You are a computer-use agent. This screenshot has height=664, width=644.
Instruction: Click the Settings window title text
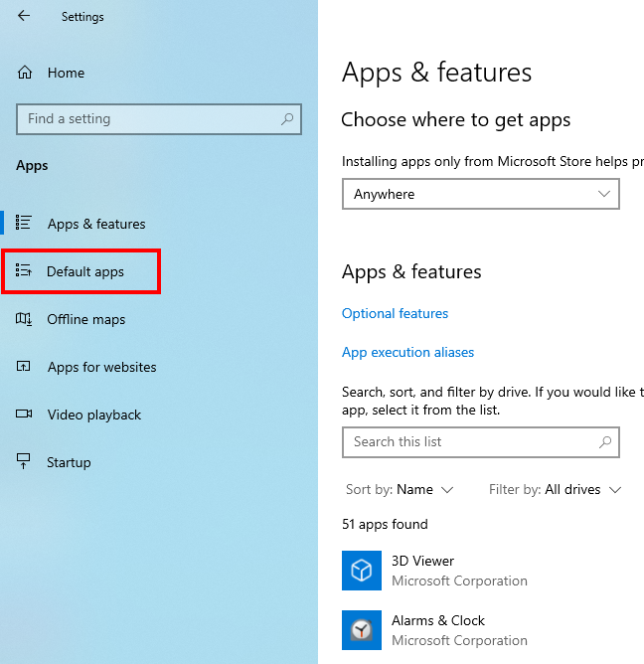[x=82, y=17]
